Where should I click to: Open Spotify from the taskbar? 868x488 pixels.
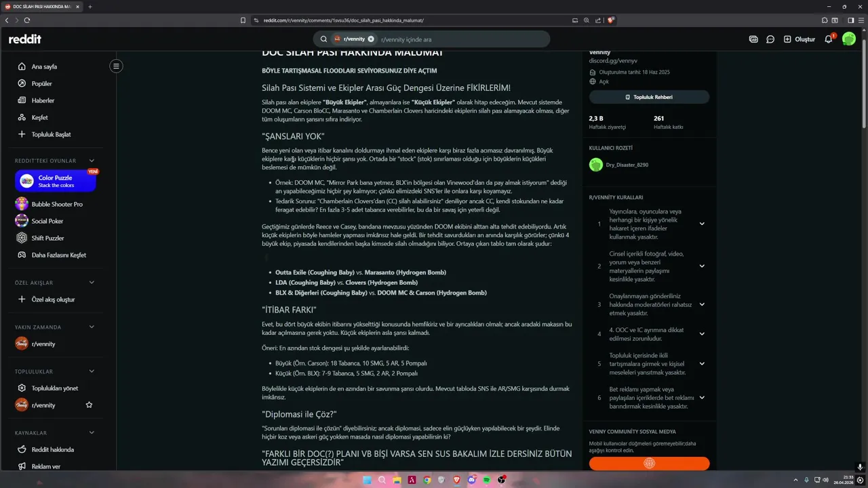[x=486, y=480]
